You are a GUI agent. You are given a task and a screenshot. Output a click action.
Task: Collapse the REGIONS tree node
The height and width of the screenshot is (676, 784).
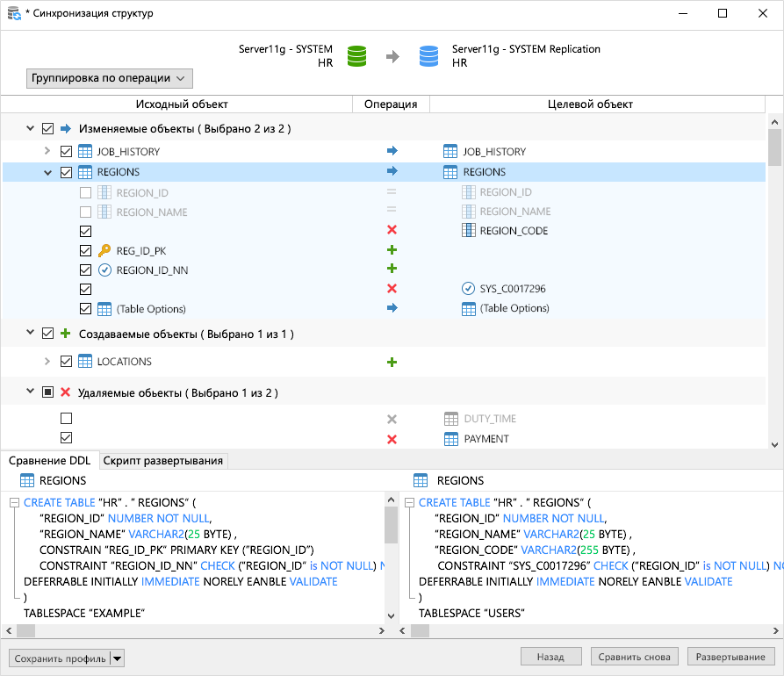[48, 172]
